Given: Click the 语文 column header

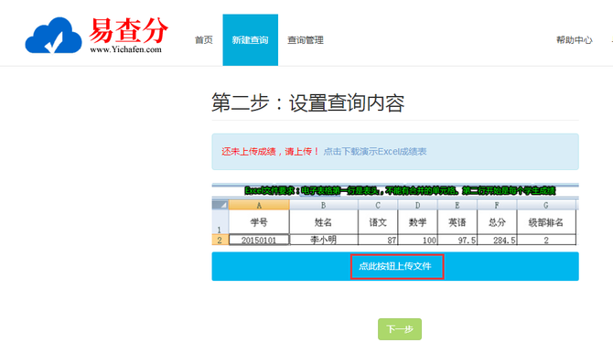Looking at the screenshot, I should (x=378, y=222).
